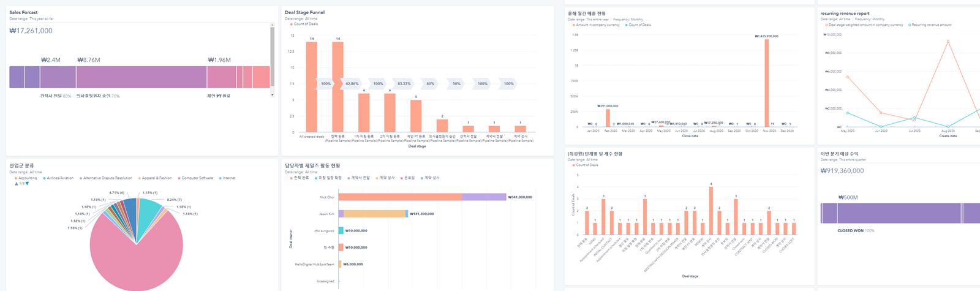Click the Nov 2020 revenue bar
This screenshot has width=980, height=291.
point(767,83)
